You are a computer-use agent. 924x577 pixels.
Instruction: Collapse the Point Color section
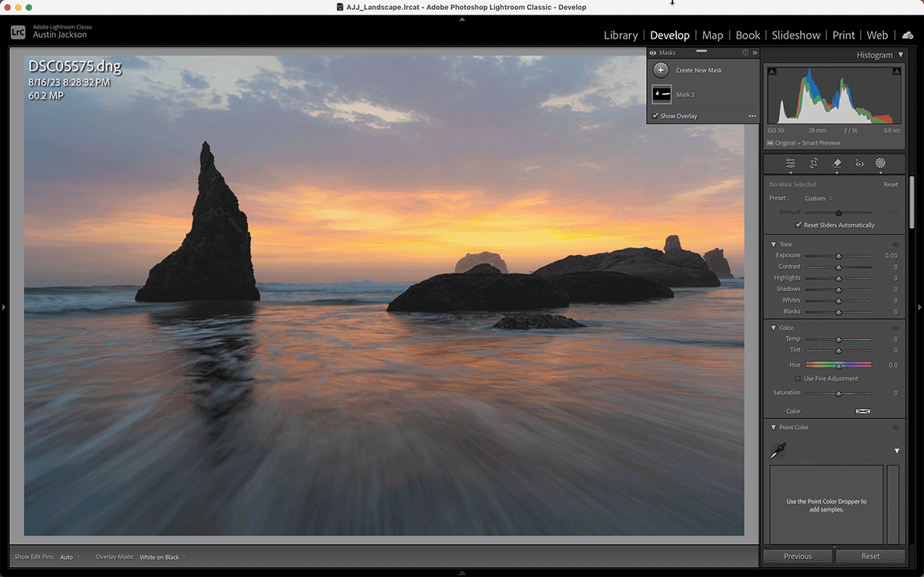(x=773, y=427)
